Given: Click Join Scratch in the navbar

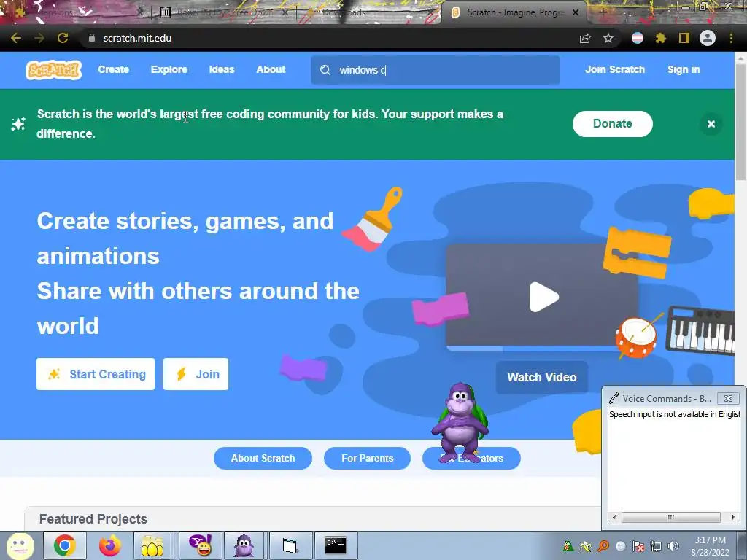Looking at the screenshot, I should pyautogui.click(x=614, y=69).
